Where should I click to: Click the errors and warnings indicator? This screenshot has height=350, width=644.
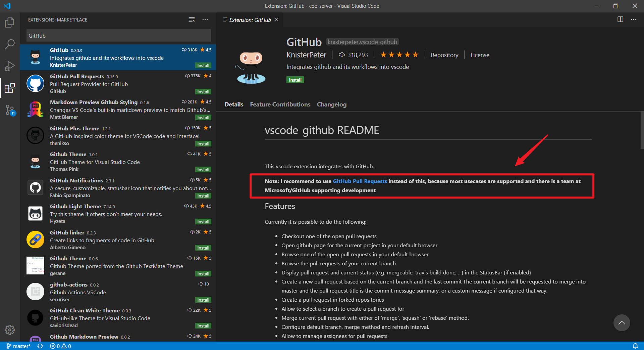tap(60, 346)
